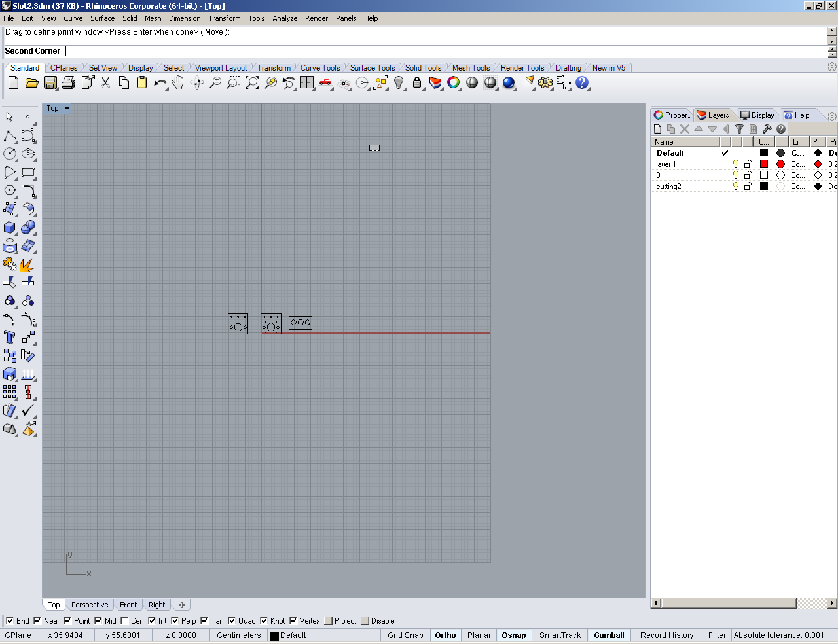Image resolution: width=838 pixels, height=644 pixels.
Task: Click the Undo arrow icon
Action: [x=159, y=83]
